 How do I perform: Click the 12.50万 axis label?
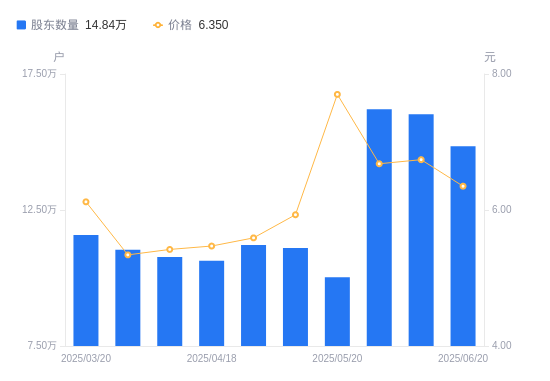tap(39, 209)
